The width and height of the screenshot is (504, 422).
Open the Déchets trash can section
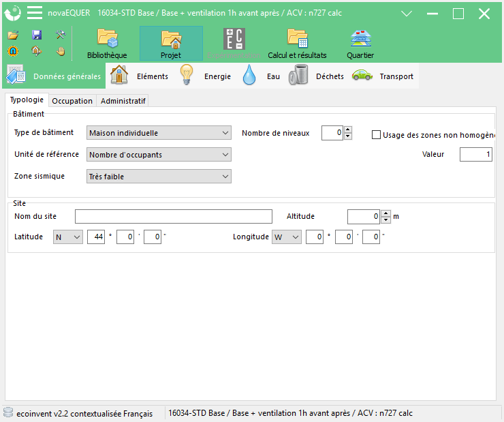[316, 76]
